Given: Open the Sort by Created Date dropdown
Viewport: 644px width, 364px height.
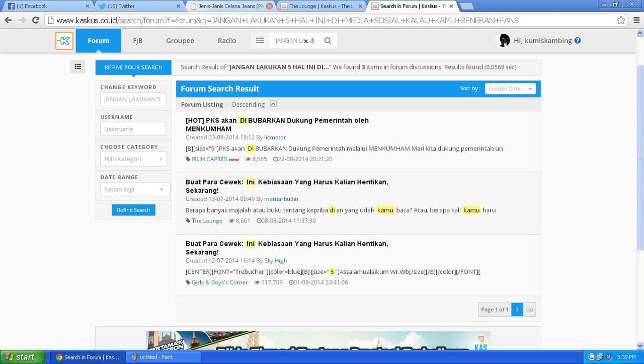Looking at the screenshot, I should pos(510,89).
